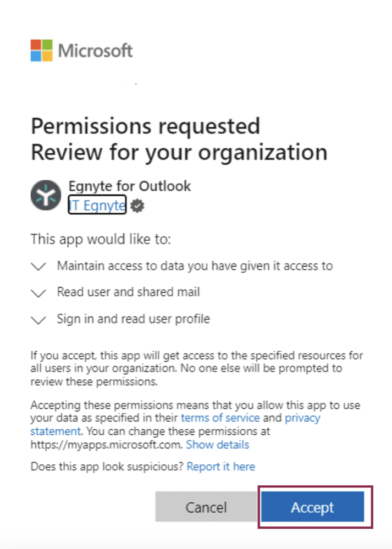Click the Show details link
The width and height of the screenshot is (392, 549).
pos(217,445)
